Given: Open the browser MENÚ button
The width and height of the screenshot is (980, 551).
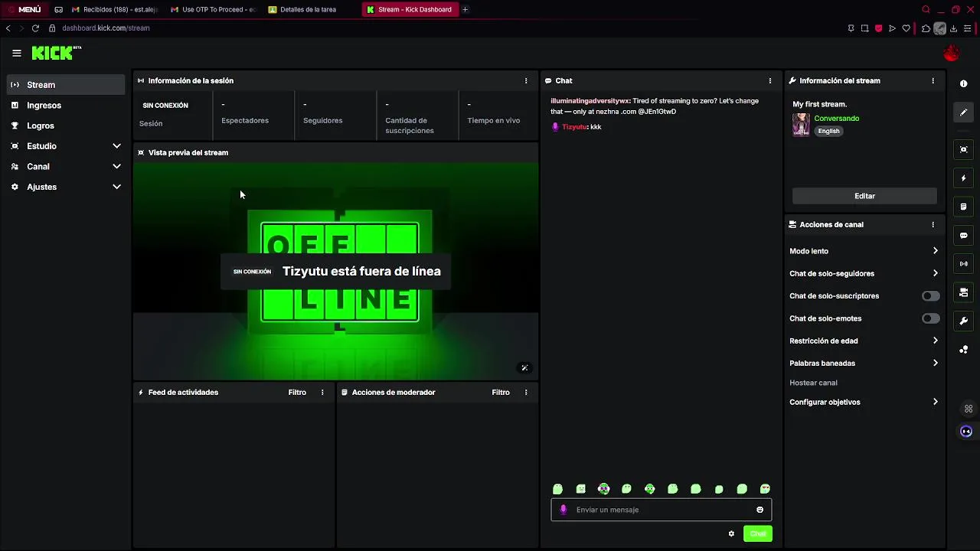Looking at the screenshot, I should point(24,9).
